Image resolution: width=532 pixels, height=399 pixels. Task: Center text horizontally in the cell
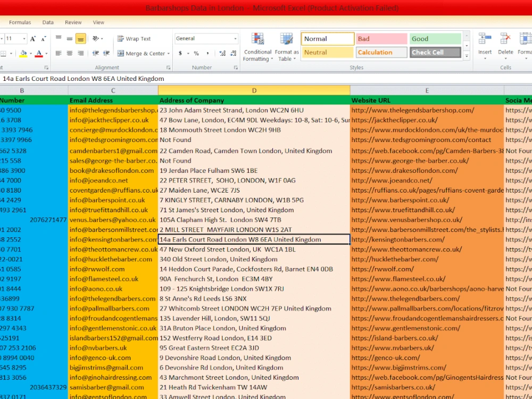[x=70, y=53]
